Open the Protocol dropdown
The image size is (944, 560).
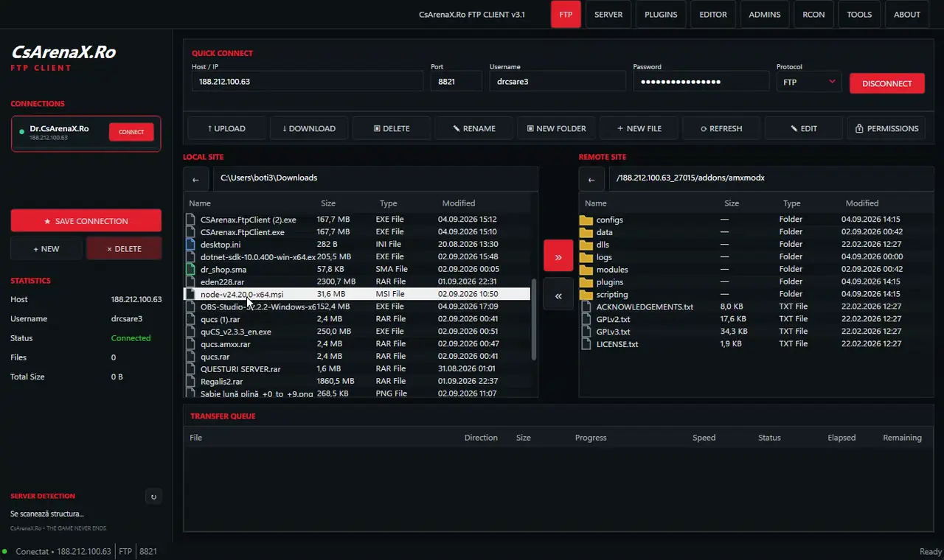[809, 82]
